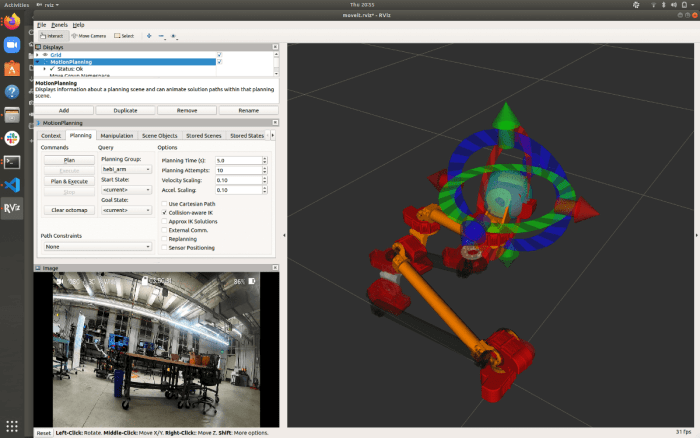Click the Add display button

click(x=64, y=110)
